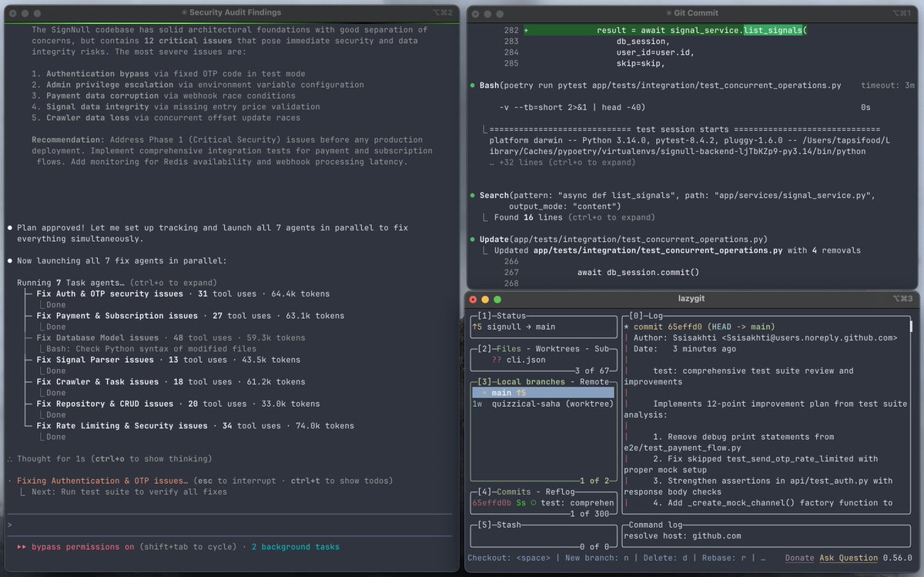
Task: Click green bullet beside Bash pytest command
Action: [x=472, y=86]
